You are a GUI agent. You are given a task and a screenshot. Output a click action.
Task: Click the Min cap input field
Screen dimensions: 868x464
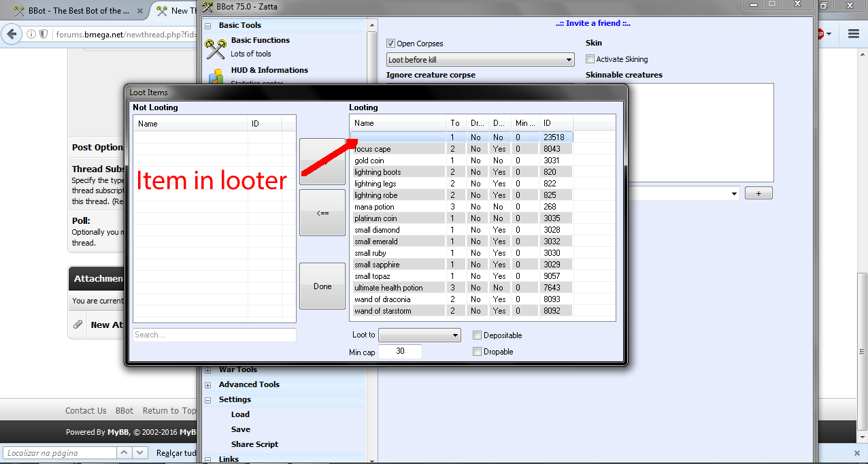[x=400, y=351]
